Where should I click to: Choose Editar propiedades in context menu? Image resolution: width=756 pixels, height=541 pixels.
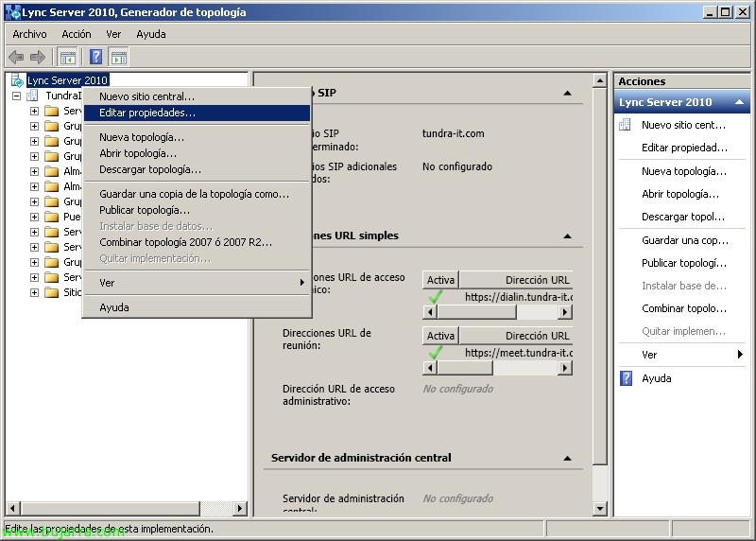point(197,113)
